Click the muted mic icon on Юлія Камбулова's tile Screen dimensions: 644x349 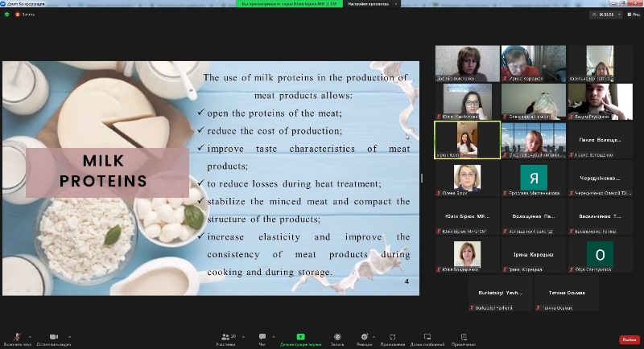pyautogui.click(x=439, y=117)
